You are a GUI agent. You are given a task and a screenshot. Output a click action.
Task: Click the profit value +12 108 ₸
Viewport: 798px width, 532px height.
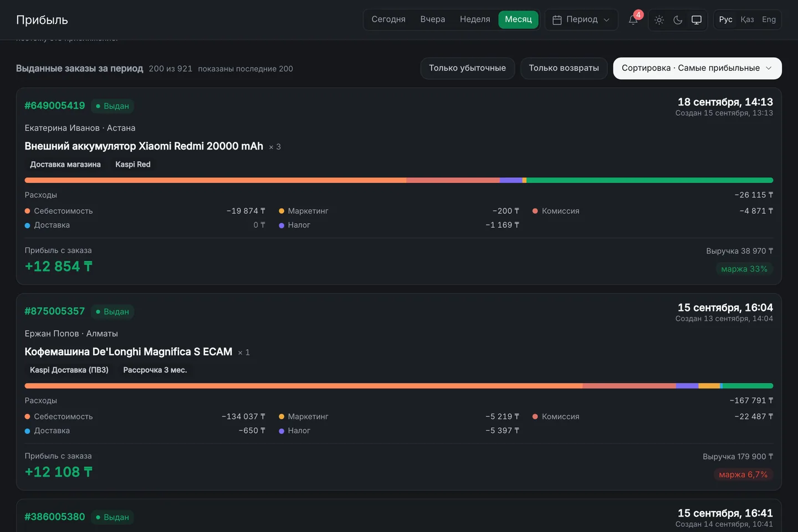pyautogui.click(x=59, y=472)
